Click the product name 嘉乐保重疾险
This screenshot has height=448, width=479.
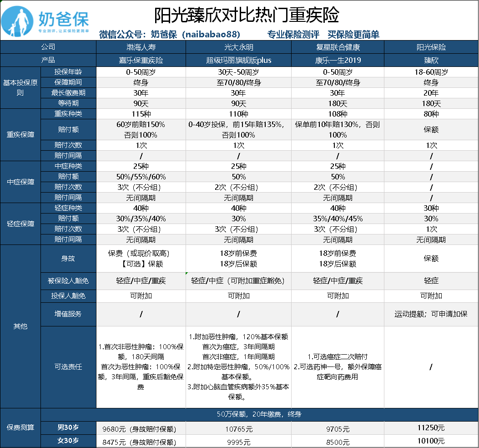coord(141,60)
